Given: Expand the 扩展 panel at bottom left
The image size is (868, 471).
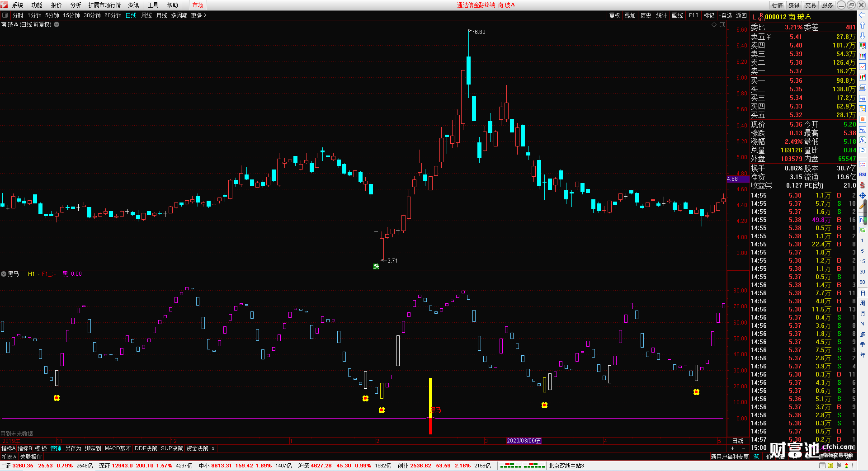Looking at the screenshot, I should [9, 457].
